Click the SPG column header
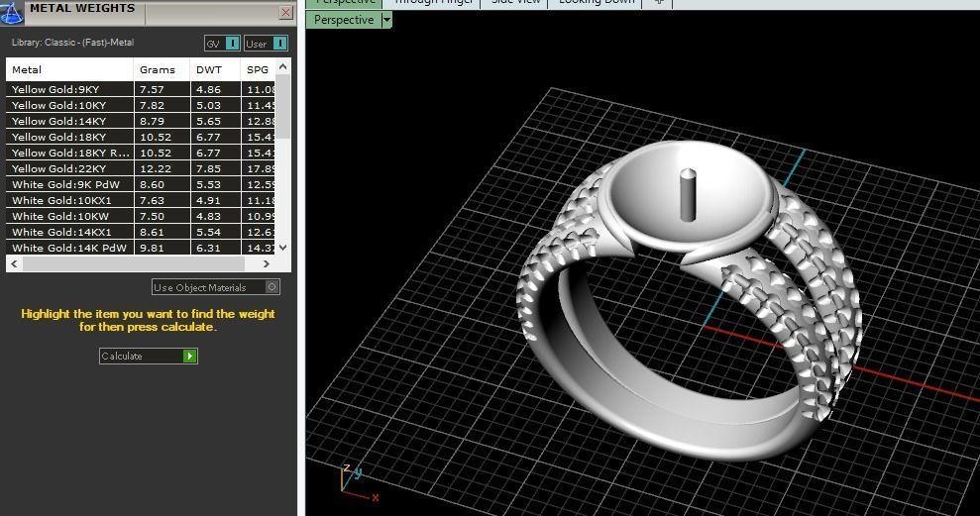 258,70
